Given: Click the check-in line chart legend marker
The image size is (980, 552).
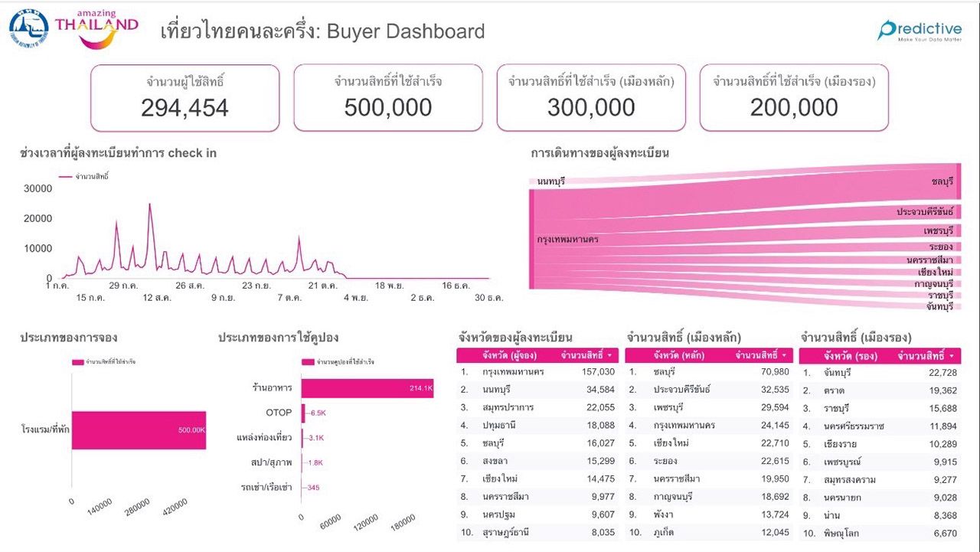Looking at the screenshot, I should point(66,177).
